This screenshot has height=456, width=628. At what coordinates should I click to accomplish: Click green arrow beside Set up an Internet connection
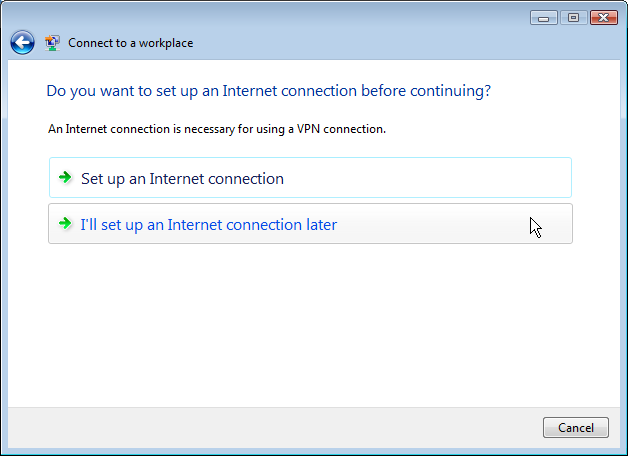(65, 177)
